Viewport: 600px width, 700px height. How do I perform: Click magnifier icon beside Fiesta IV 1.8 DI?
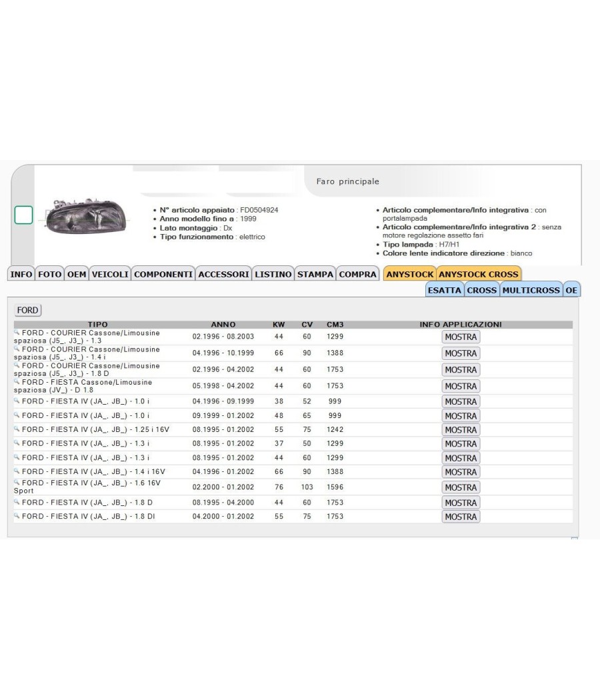click(17, 515)
